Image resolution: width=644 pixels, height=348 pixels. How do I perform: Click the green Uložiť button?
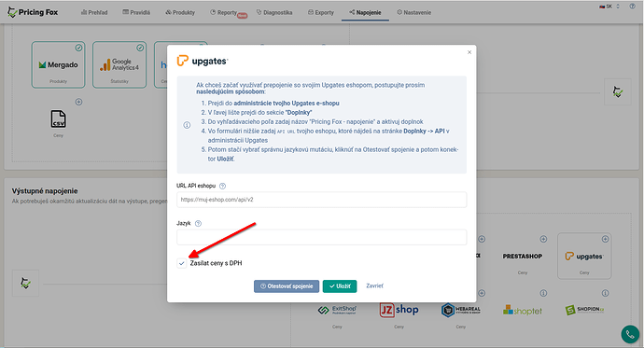pos(340,286)
